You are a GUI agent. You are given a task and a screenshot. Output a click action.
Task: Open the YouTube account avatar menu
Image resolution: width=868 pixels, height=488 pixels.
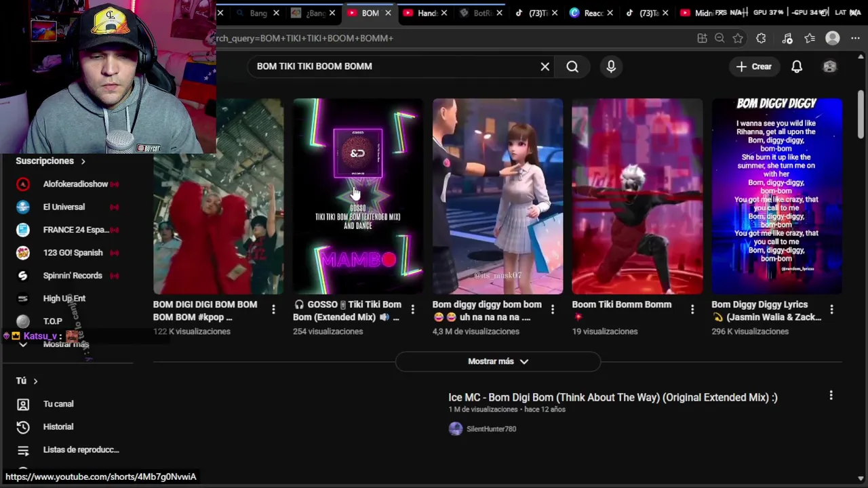coord(829,66)
